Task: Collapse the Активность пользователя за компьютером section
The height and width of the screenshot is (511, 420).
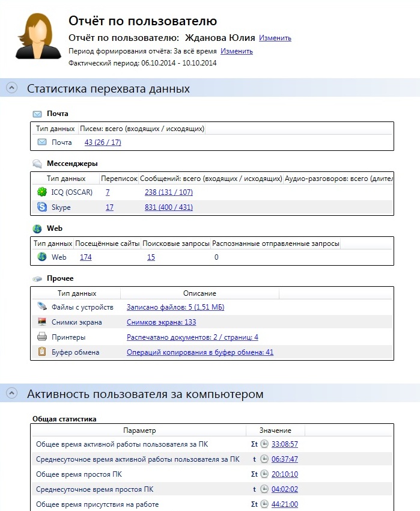Action: tap(11, 394)
